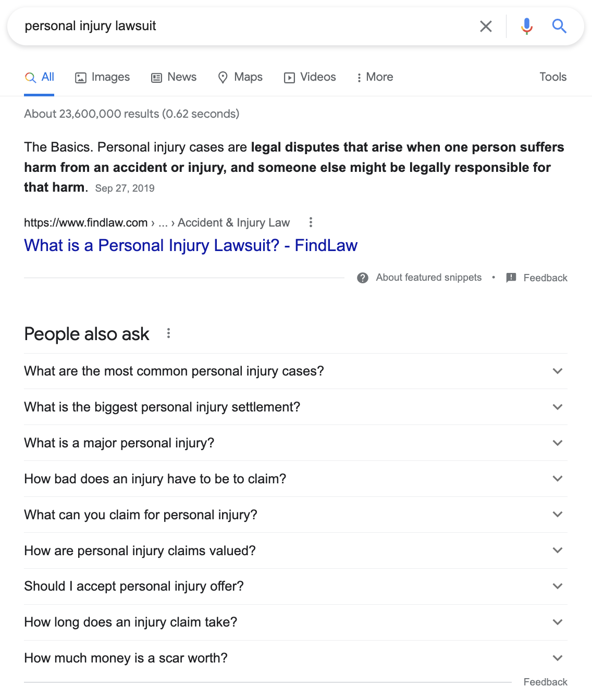
Task: Expand "How are personal injury claims valued?"
Action: coord(558,551)
